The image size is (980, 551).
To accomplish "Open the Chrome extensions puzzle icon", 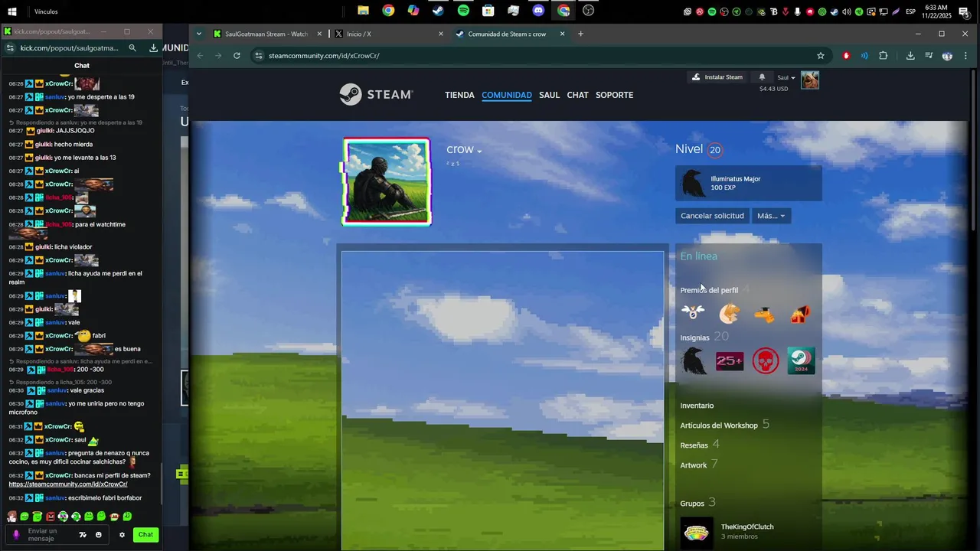I will click(884, 55).
